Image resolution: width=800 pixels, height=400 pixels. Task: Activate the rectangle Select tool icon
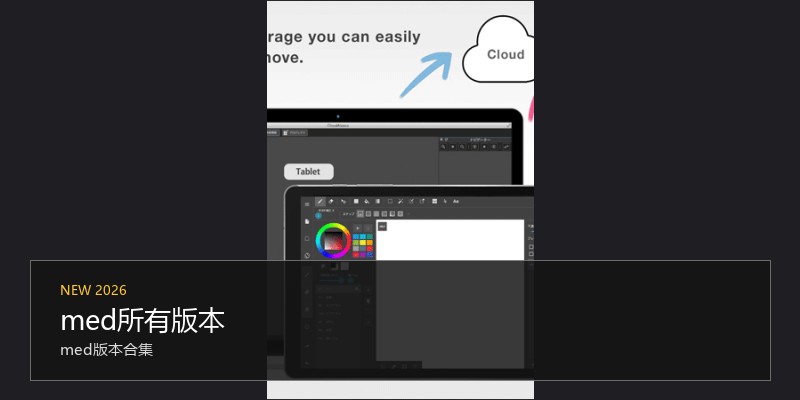point(390,202)
